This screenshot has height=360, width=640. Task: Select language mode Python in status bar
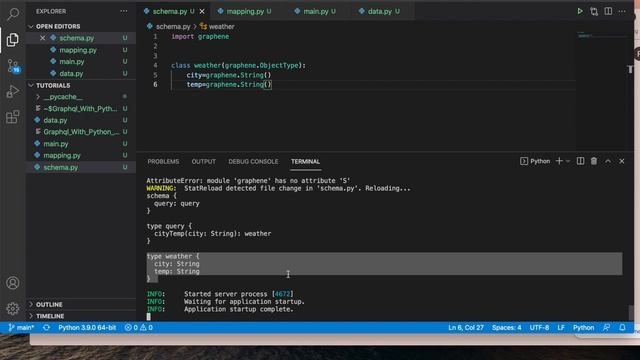pyautogui.click(x=583, y=328)
